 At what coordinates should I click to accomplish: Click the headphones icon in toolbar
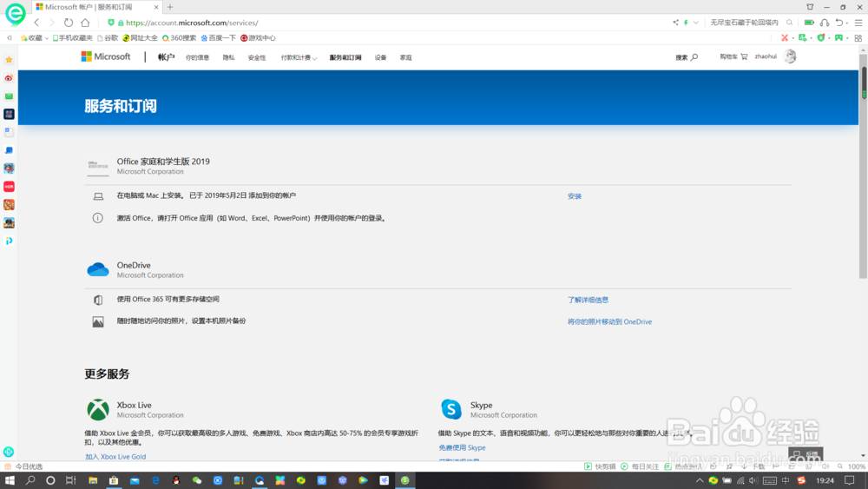click(x=825, y=23)
